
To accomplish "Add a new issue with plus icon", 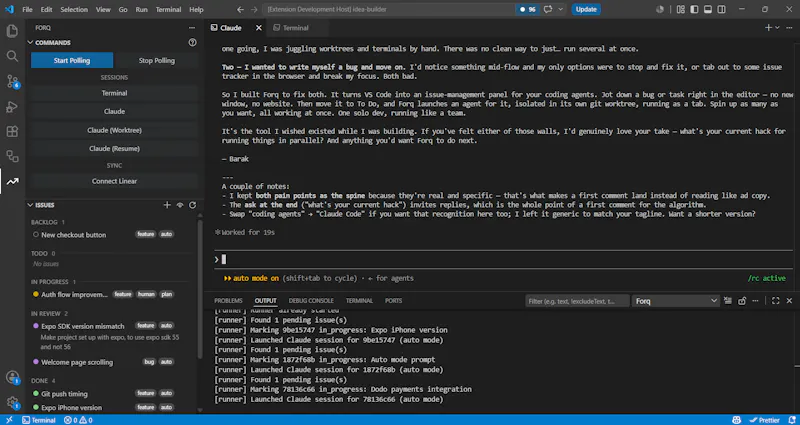I will 167,205.
